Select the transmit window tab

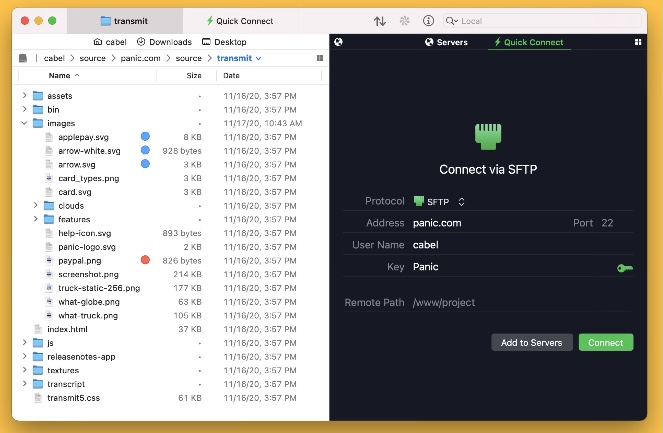pyautogui.click(x=126, y=20)
